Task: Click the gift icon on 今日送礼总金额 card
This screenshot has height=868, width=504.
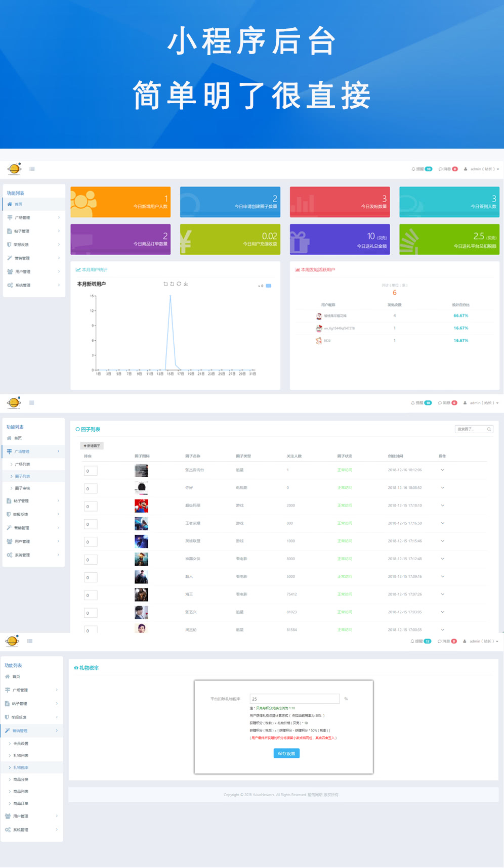Action: [300, 242]
